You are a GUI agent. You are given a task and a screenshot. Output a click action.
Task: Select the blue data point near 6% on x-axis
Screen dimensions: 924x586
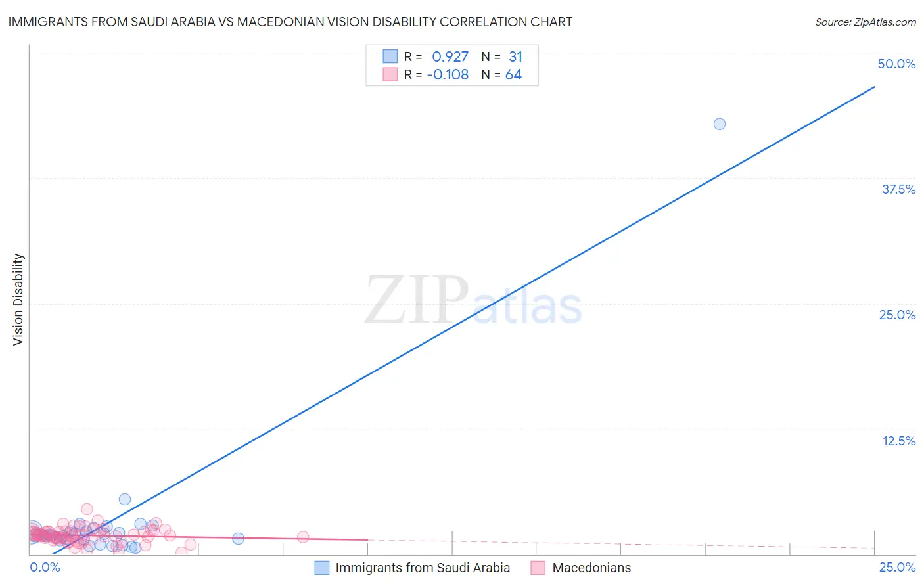tap(239, 539)
